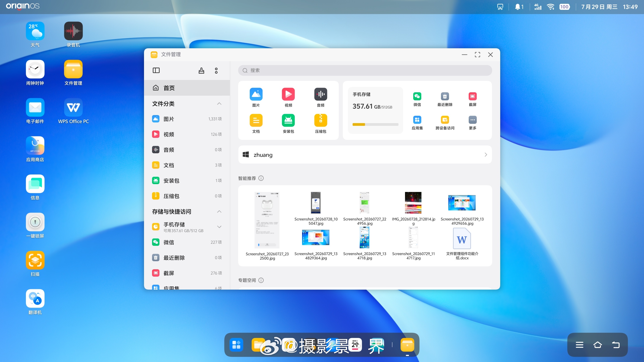The width and height of the screenshot is (644, 362).
Task: Select 压缩包 in sidebar file categories
Action: pos(187,196)
